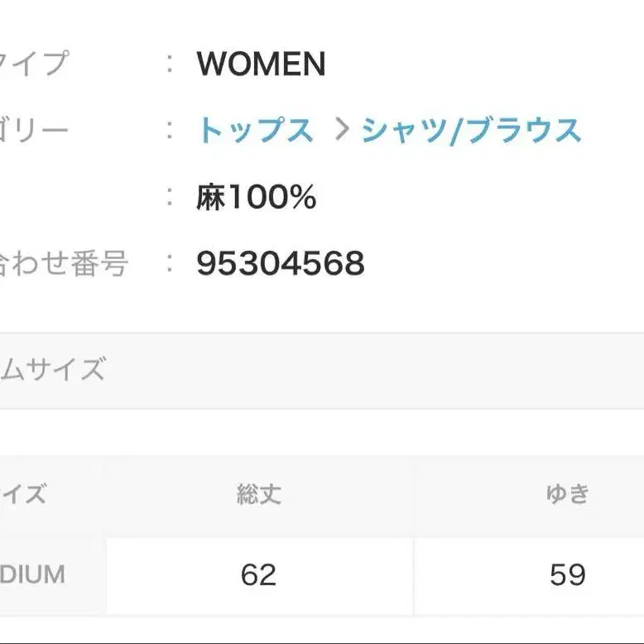Viewport: 644px width, 644px height.
Task: Select the 62 total length cell
Action: tap(258, 574)
